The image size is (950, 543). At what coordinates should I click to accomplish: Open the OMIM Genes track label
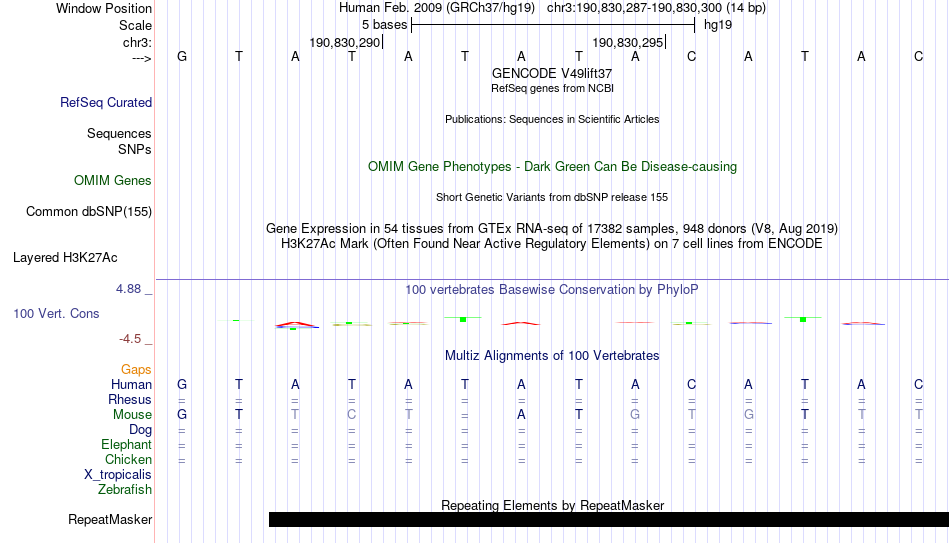click(x=112, y=181)
